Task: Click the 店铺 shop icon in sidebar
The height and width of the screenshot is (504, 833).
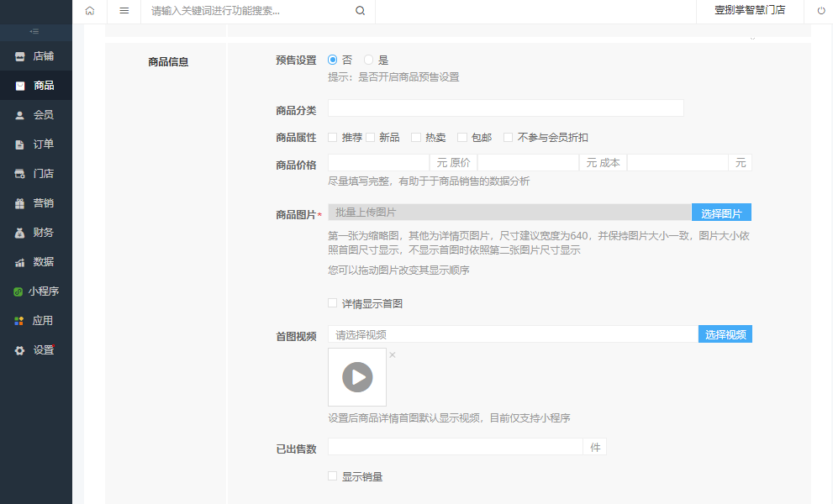Action: (x=19, y=56)
